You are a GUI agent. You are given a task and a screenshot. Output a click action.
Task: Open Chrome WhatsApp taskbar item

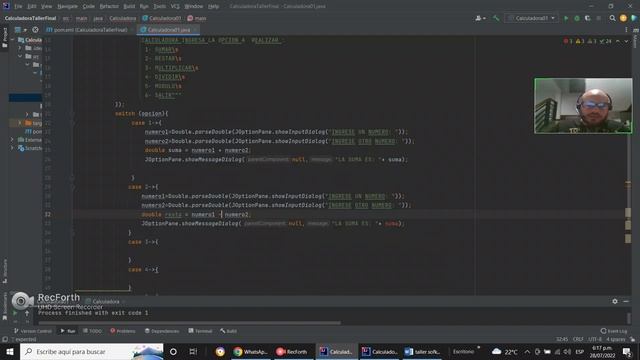click(251, 351)
